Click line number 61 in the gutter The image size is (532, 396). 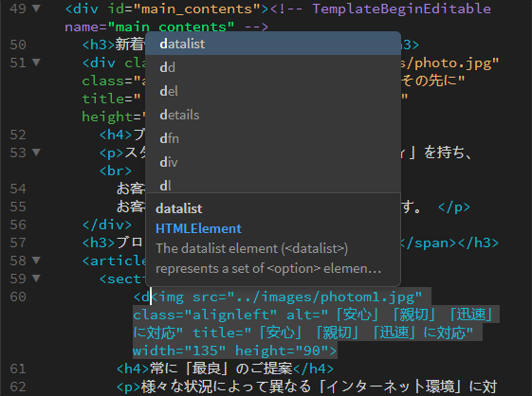pos(18,369)
